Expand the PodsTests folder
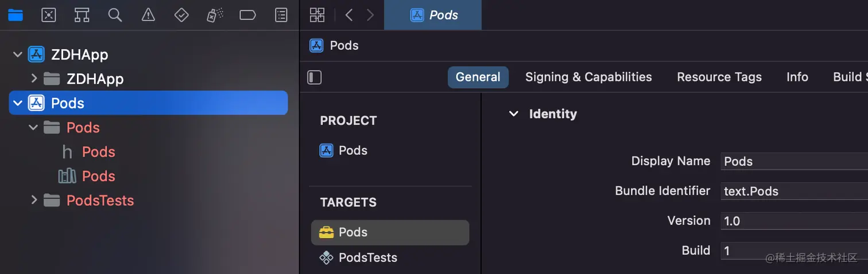This screenshot has width=868, height=274. point(34,200)
